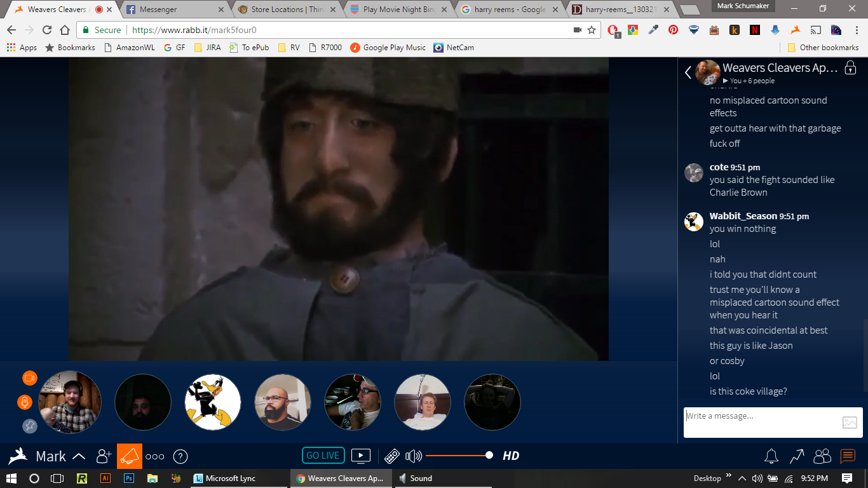Click in the Write a message field
The width and height of the screenshot is (868, 488).
761,422
